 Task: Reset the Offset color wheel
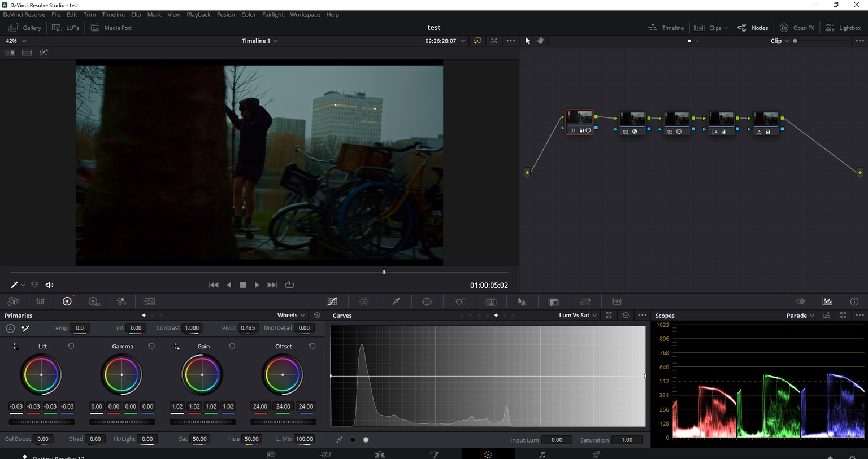point(313,346)
